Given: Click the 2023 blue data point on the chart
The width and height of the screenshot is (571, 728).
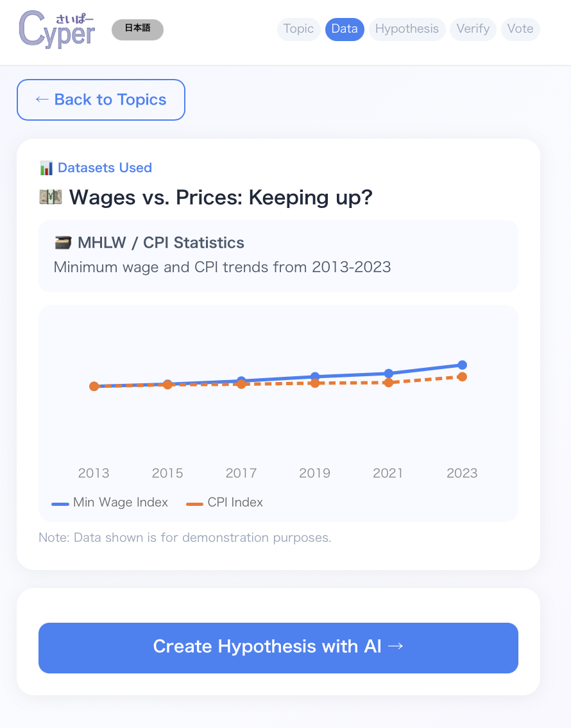Looking at the screenshot, I should tap(462, 363).
